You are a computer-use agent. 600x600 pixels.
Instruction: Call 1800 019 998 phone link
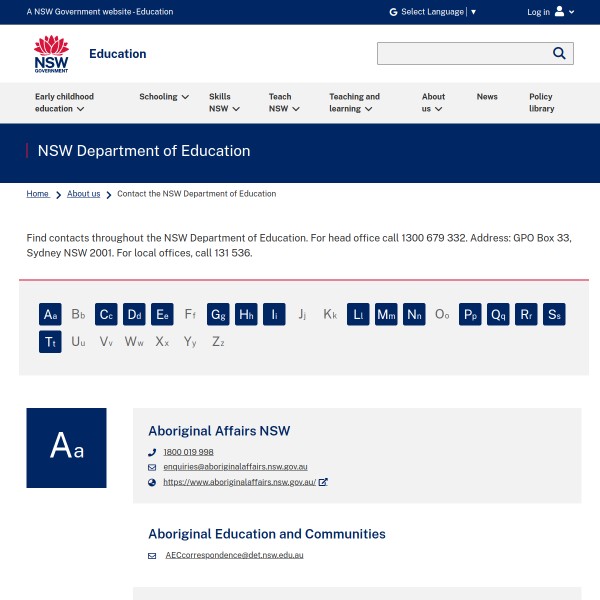(188, 452)
